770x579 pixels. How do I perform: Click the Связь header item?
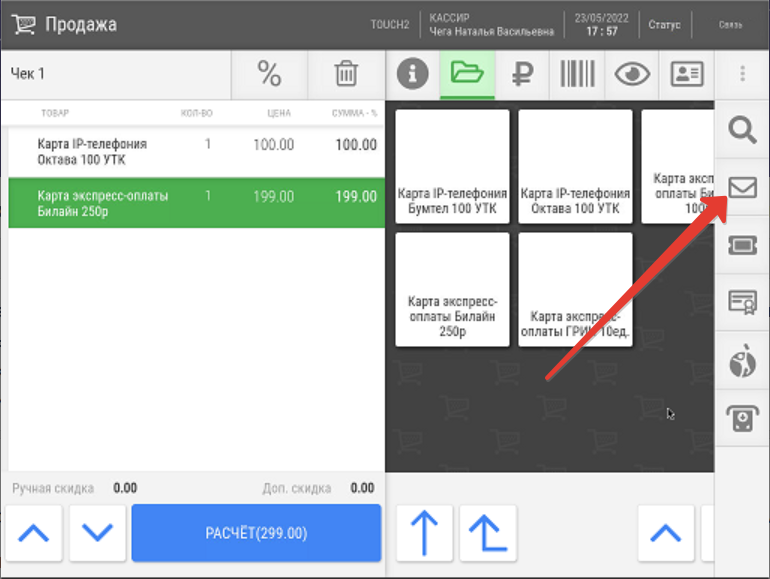[x=730, y=25]
